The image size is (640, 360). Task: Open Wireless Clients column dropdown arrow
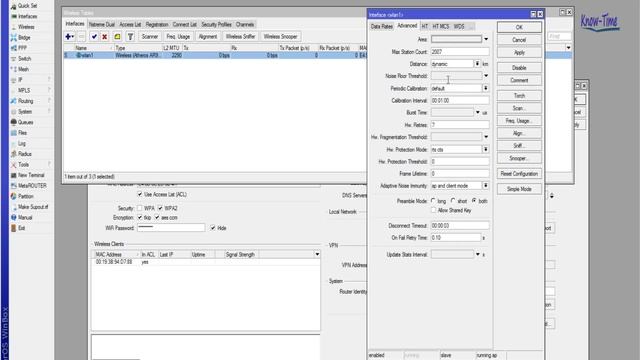(317, 254)
